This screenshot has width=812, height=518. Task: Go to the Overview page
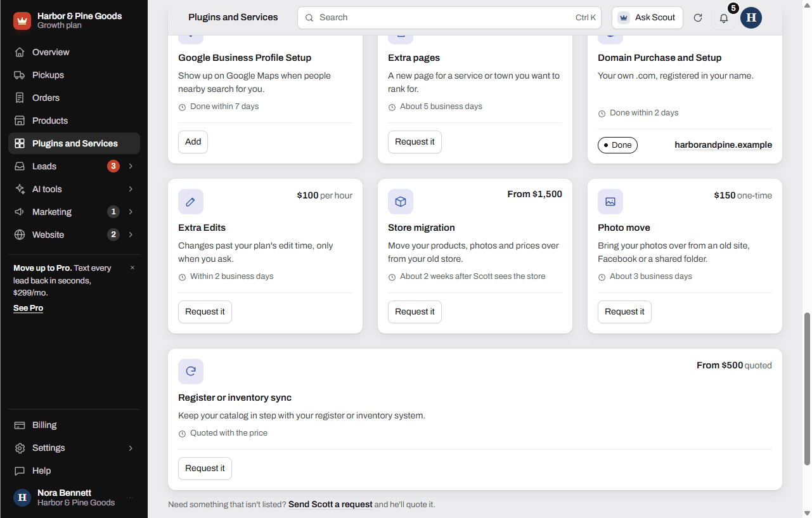click(x=74, y=52)
